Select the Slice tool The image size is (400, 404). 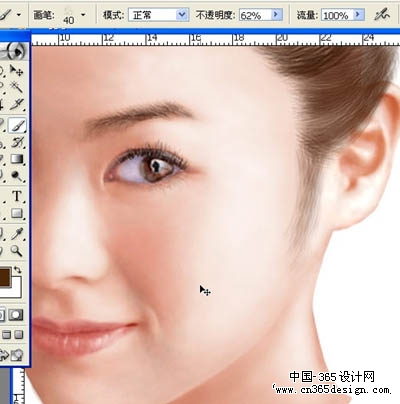(x=16, y=104)
